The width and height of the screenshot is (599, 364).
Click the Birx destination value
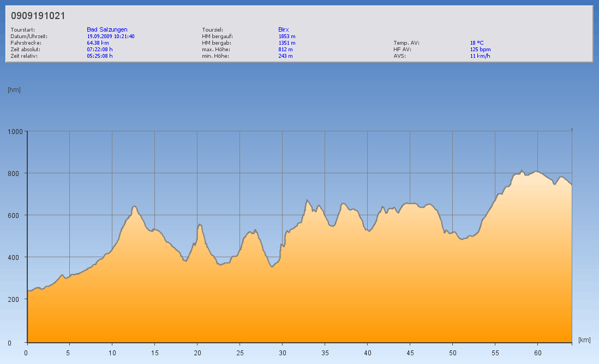[284, 29]
